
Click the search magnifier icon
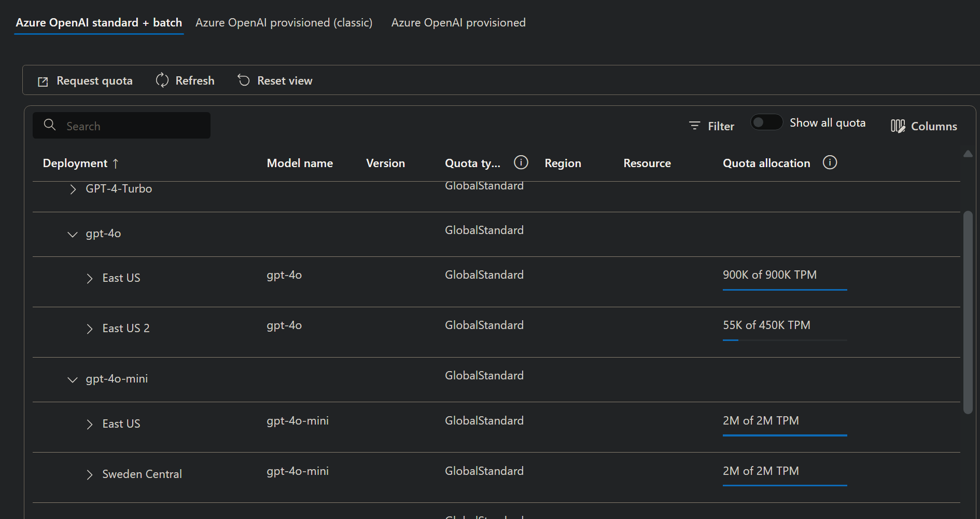50,125
